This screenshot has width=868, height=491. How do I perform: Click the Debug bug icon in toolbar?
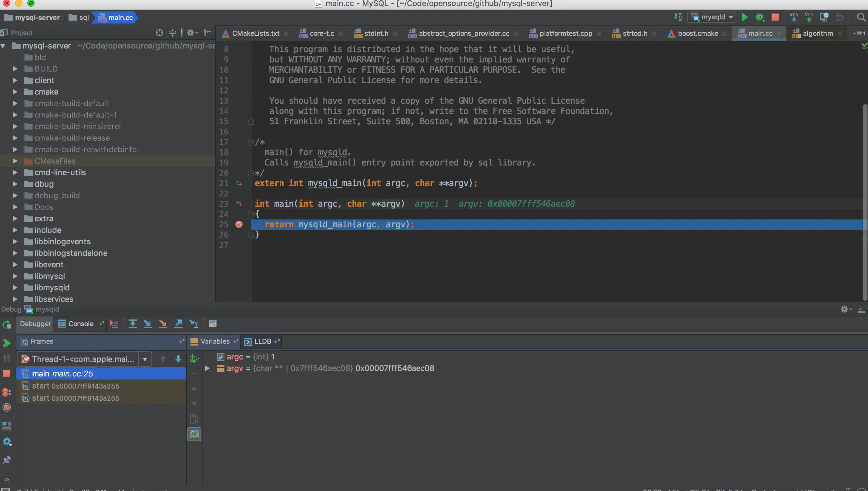point(760,17)
